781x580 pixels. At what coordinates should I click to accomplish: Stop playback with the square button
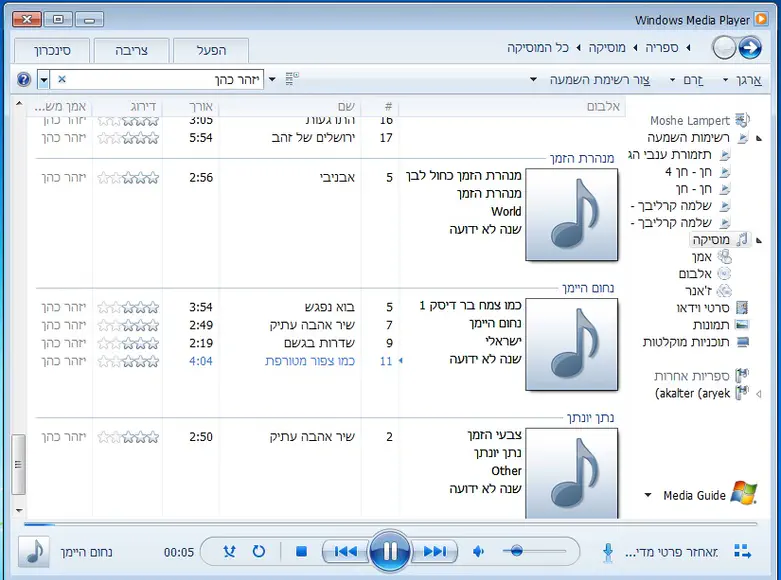[301, 551]
